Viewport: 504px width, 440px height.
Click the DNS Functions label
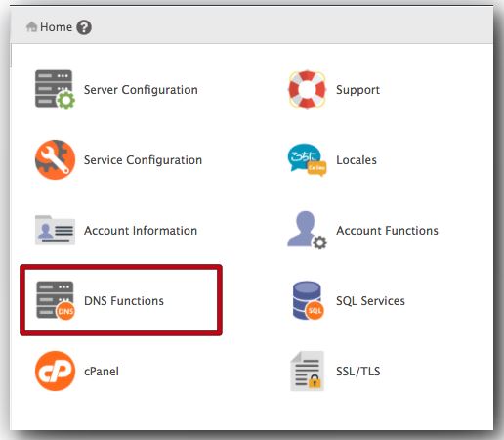[124, 301]
